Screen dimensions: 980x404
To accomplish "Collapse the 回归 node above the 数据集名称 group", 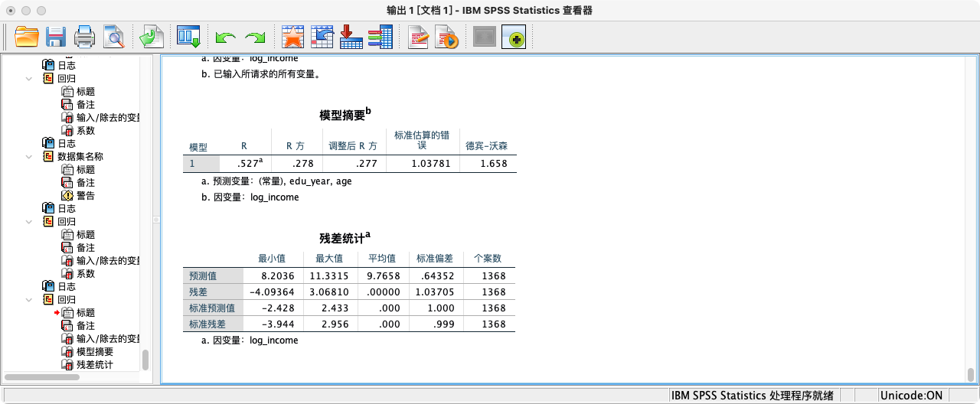I will (29, 78).
